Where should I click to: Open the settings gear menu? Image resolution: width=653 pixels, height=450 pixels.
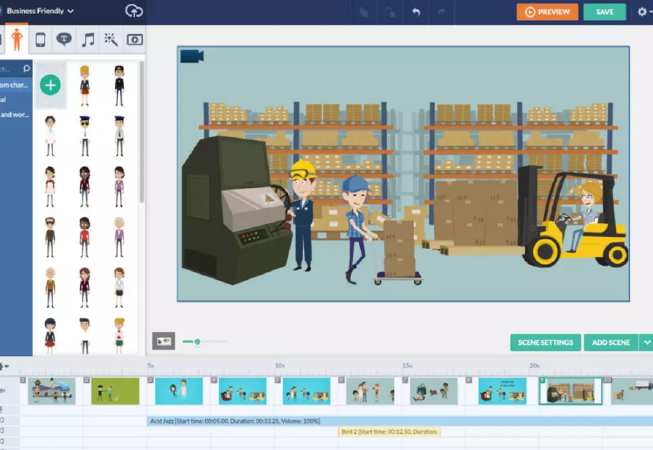[x=643, y=12]
